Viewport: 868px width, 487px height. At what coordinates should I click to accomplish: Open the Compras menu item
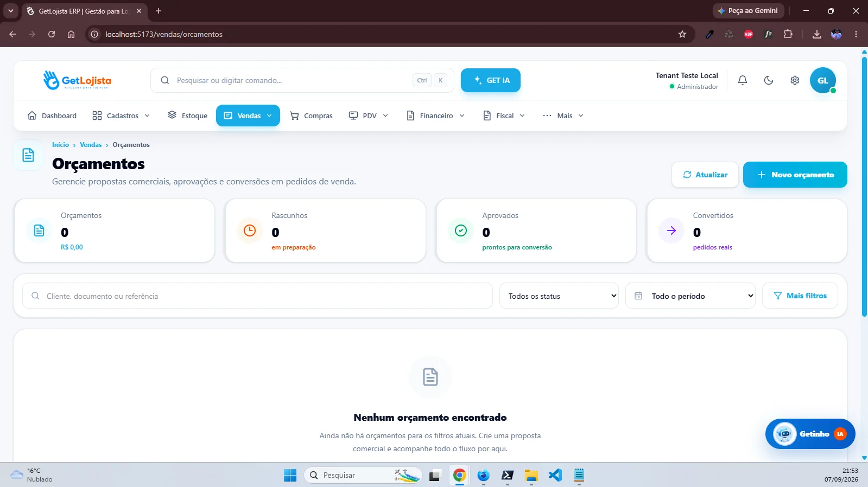point(312,116)
